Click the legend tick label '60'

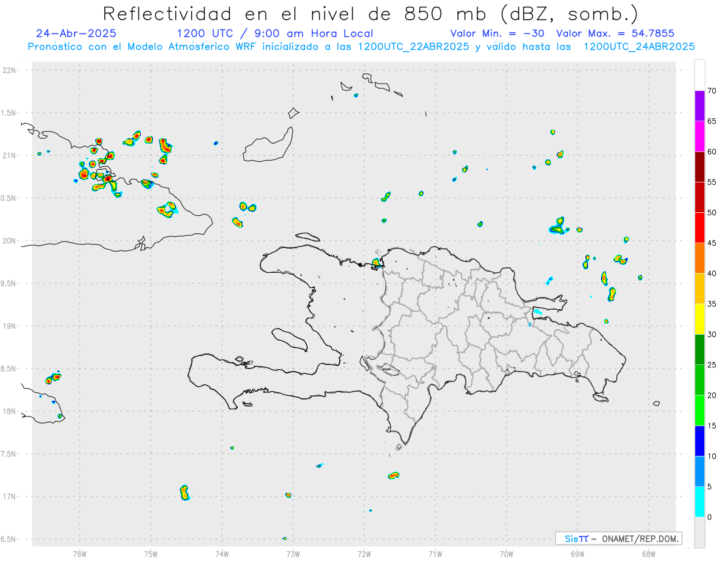(x=712, y=152)
